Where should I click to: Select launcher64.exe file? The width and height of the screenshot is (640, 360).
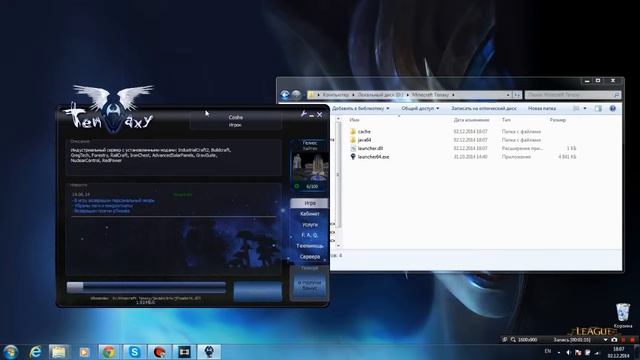tap(373, 157)
